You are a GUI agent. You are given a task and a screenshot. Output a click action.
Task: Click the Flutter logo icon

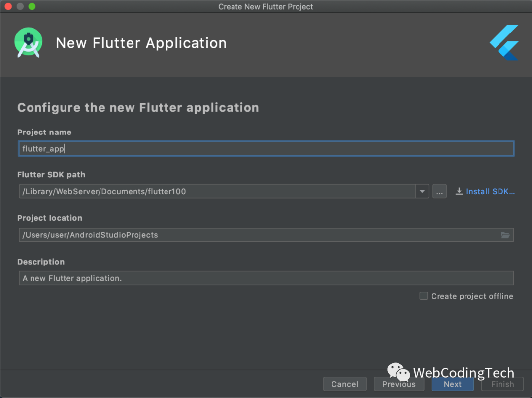coord(504,43)
